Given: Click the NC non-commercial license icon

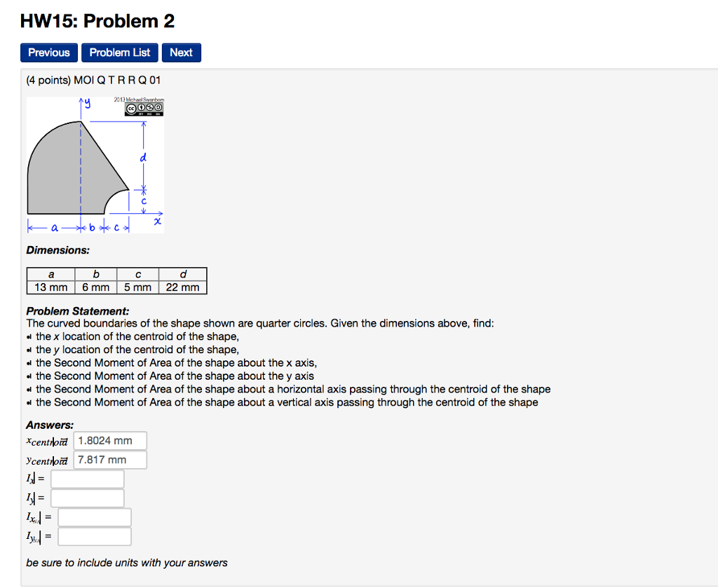Looking at the screenshot, I should [149, 107].
